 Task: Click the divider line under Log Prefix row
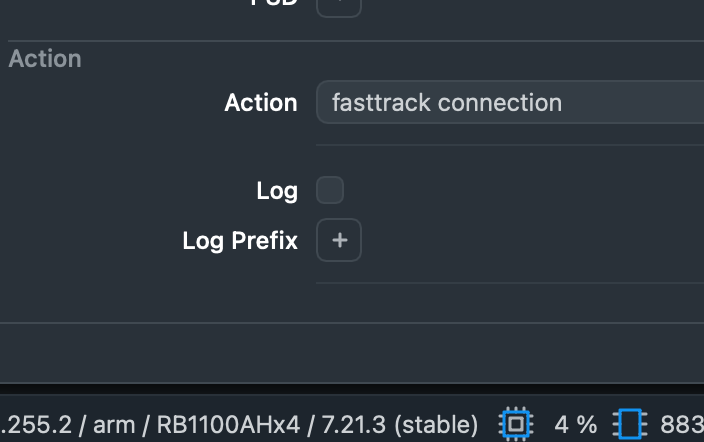tap(510, 283)
